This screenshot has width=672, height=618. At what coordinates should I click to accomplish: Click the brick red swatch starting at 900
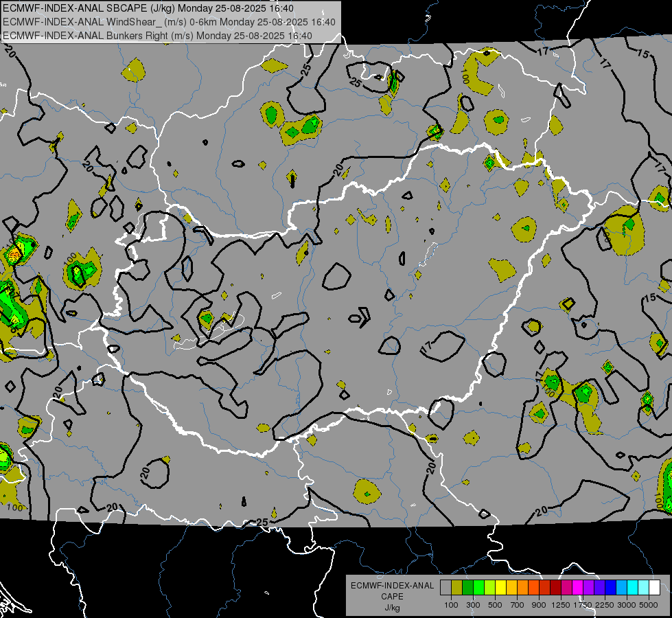click(545, 588)
